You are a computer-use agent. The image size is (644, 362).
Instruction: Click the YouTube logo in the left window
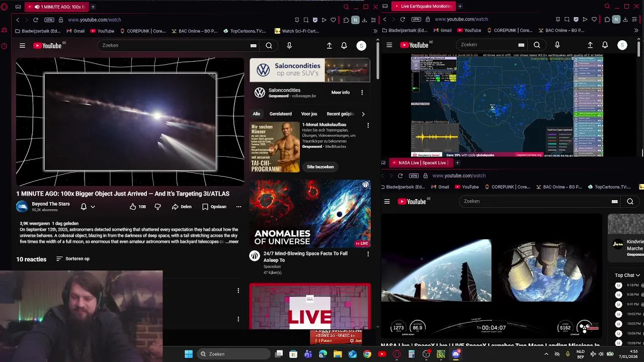point(48,46)
